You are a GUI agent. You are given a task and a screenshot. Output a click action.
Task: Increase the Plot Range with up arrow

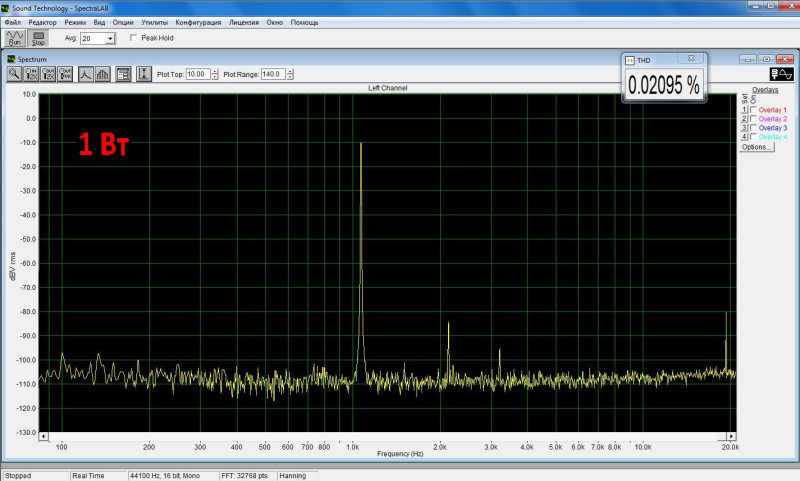pos(290,71)
